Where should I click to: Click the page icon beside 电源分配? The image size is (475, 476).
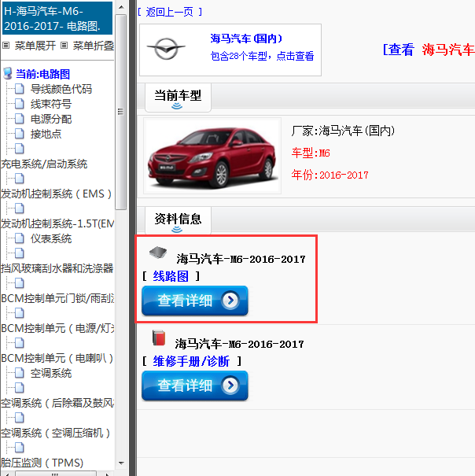[20, 119]
